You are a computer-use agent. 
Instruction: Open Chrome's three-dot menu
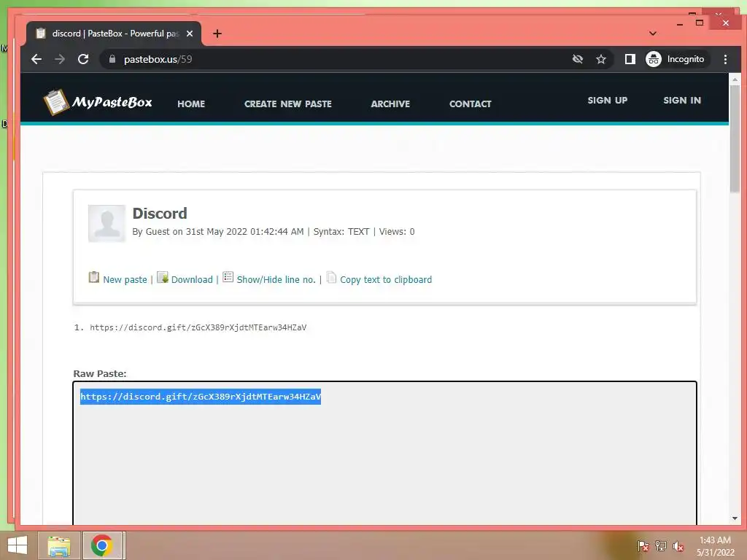[x=725, y=59]
